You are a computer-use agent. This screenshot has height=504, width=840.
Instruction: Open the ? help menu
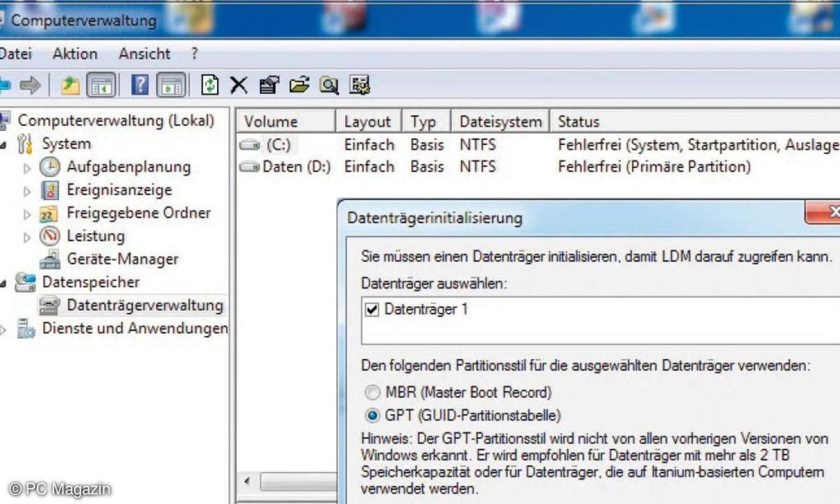tap(195, 54)
